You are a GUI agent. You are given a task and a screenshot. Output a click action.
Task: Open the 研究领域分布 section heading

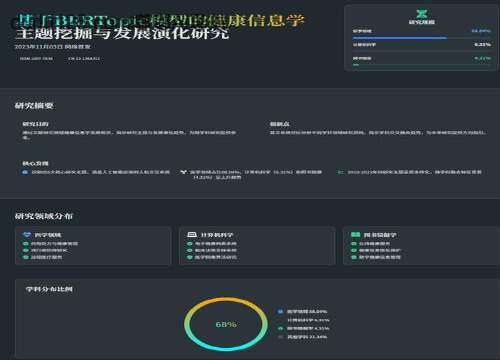pos(44,216)
